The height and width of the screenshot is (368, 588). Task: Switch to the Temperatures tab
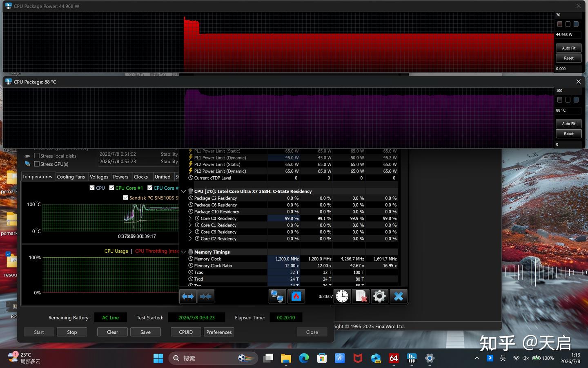[x=37, y=177]
